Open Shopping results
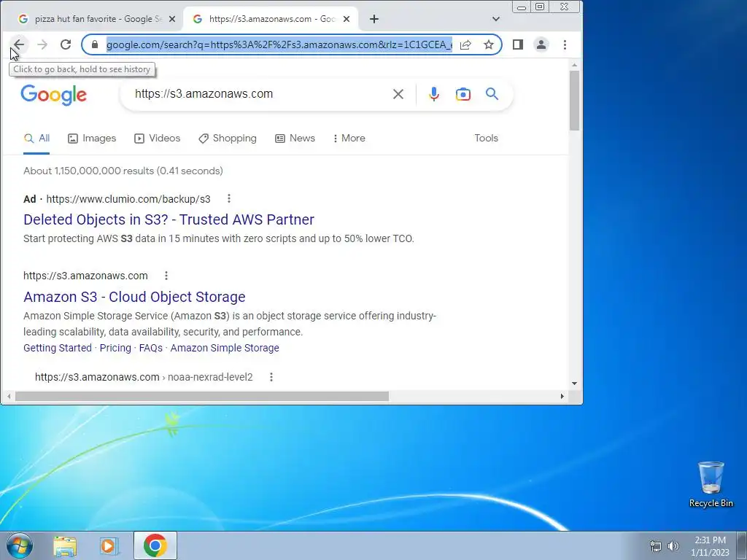The width and height of the screenshot is (747, 560). click(x=228, y=138)
